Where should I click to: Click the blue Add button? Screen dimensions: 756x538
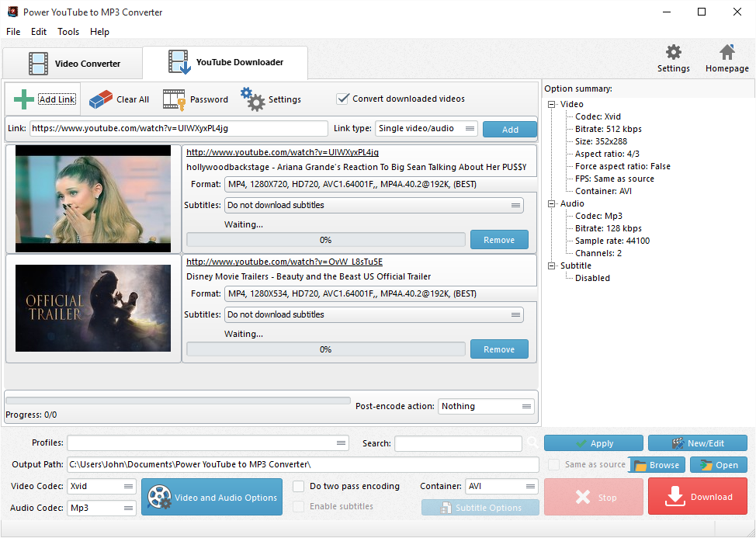(x=510, y=130)
